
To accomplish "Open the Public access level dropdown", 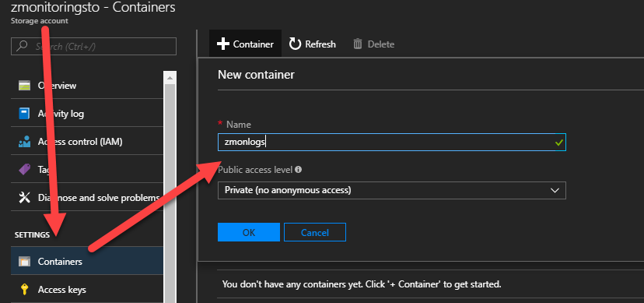I will click(x=392, y=190).
